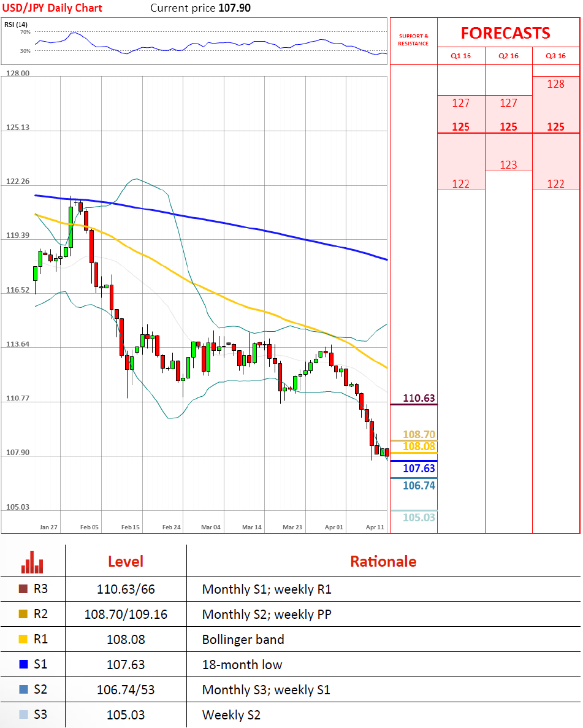Click the 106.74 support level label
Image resolution: width=583 pixels, height=728 pixels.
click(419, 486)
